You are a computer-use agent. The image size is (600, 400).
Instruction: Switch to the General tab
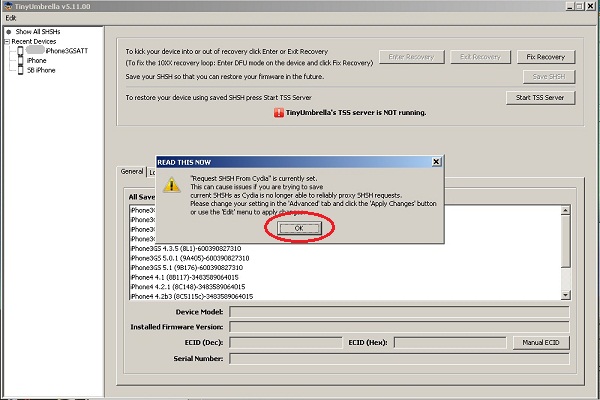point(132,171)
